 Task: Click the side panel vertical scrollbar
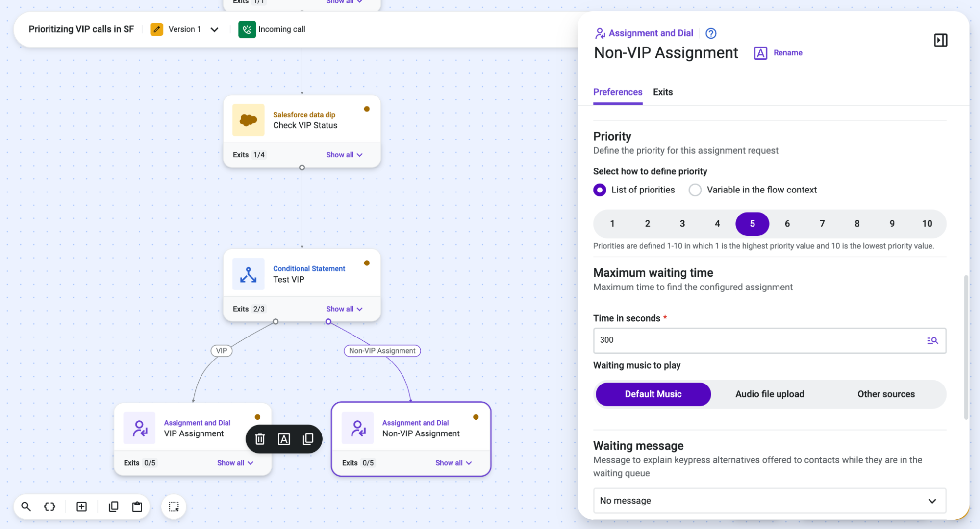[966, 347]
